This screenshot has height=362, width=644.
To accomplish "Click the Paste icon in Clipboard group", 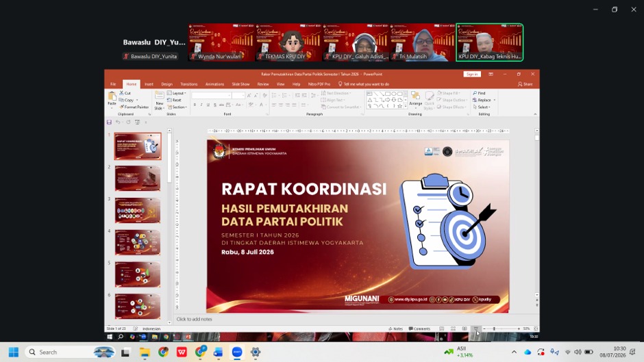I will tap(112, 96).
